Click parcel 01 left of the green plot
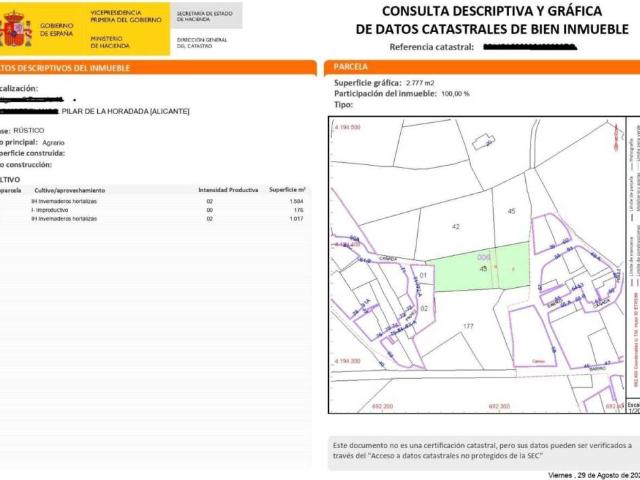 click(422, 276)
